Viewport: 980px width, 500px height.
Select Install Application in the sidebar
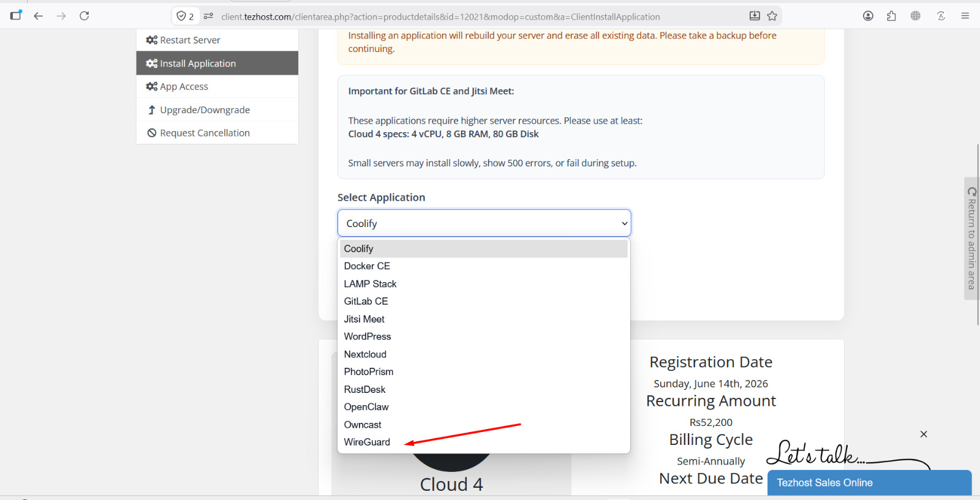click(217, 63)
